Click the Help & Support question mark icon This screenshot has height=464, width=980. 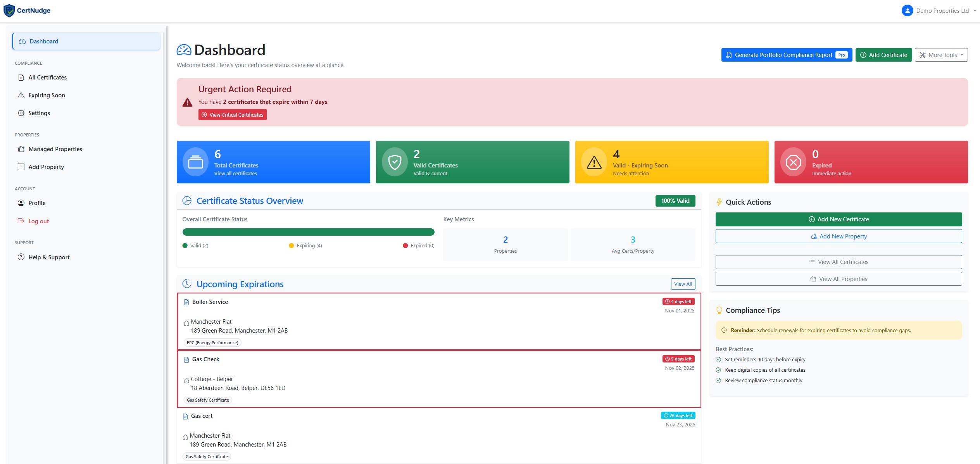(21, 257)
